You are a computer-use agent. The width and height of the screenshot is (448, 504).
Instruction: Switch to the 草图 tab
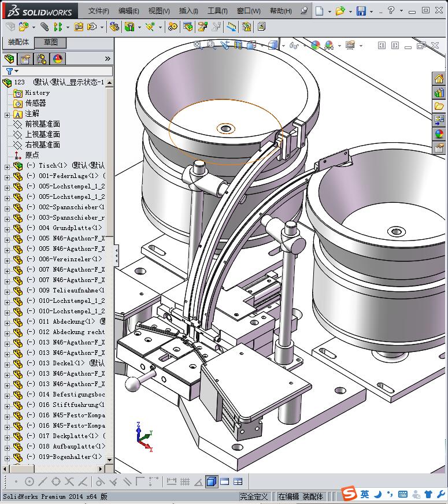tap(50, 42)
